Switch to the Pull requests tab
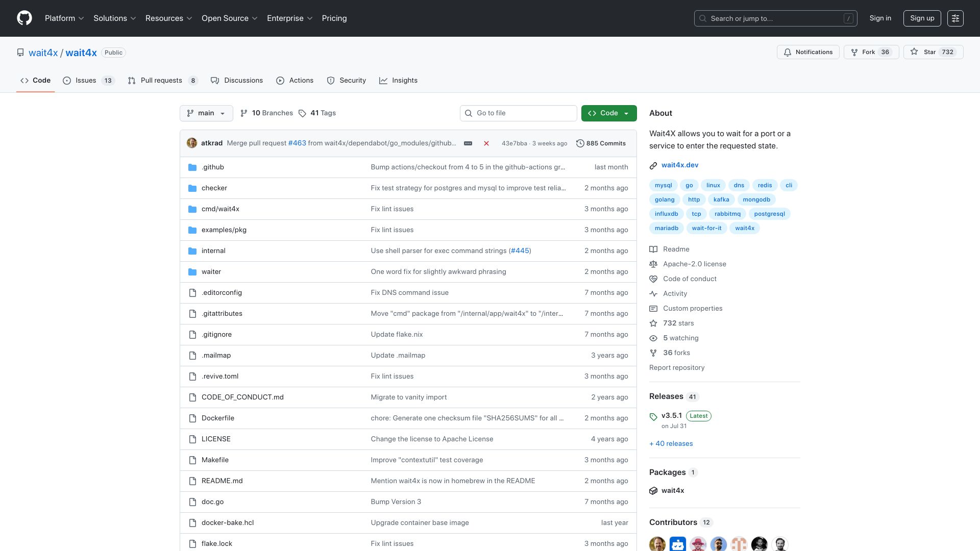The width and height of the screenshot is (980, 551). coord(163,81)
